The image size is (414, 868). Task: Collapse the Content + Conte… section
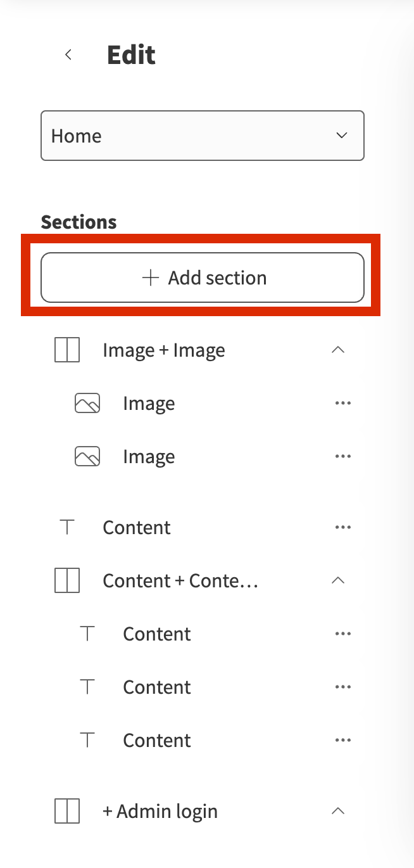tap(339, 580)
